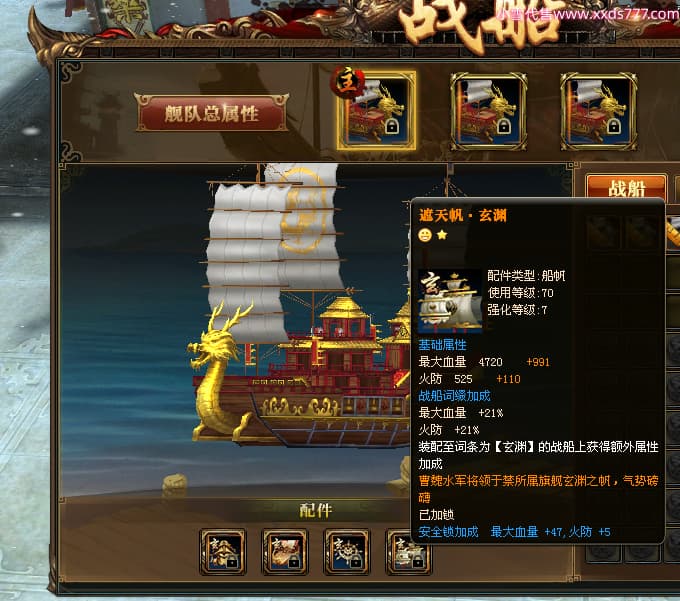Click the ship's wheel accessory slot

(x=347, y=552)
